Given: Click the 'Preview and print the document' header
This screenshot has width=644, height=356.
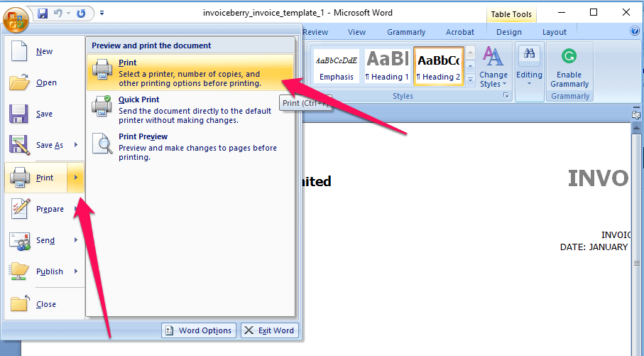Looking at the screenshot, I should (x=151, y=45).
